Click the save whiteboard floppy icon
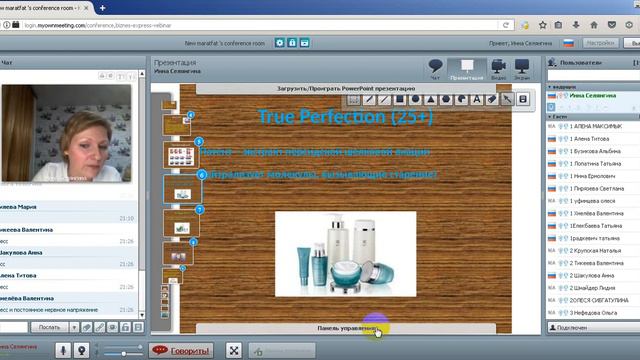 pyautogui.click(x=523, y=99)
